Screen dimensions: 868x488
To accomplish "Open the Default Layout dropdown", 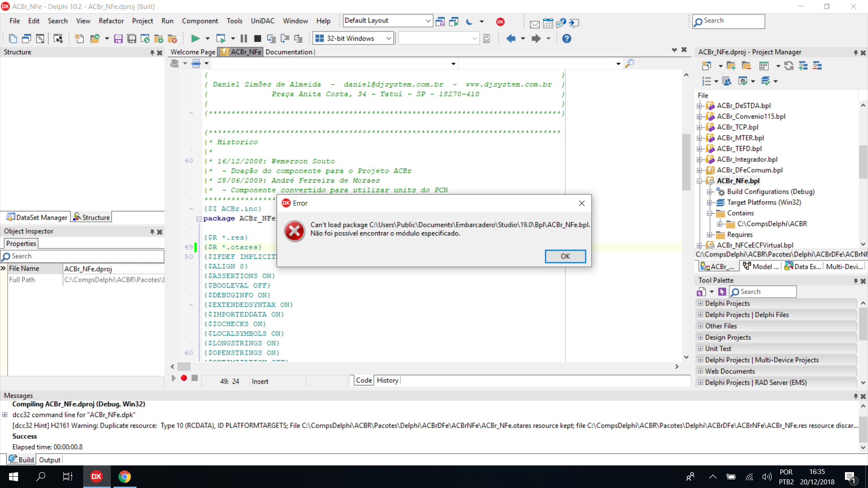I will coord(388,21).
